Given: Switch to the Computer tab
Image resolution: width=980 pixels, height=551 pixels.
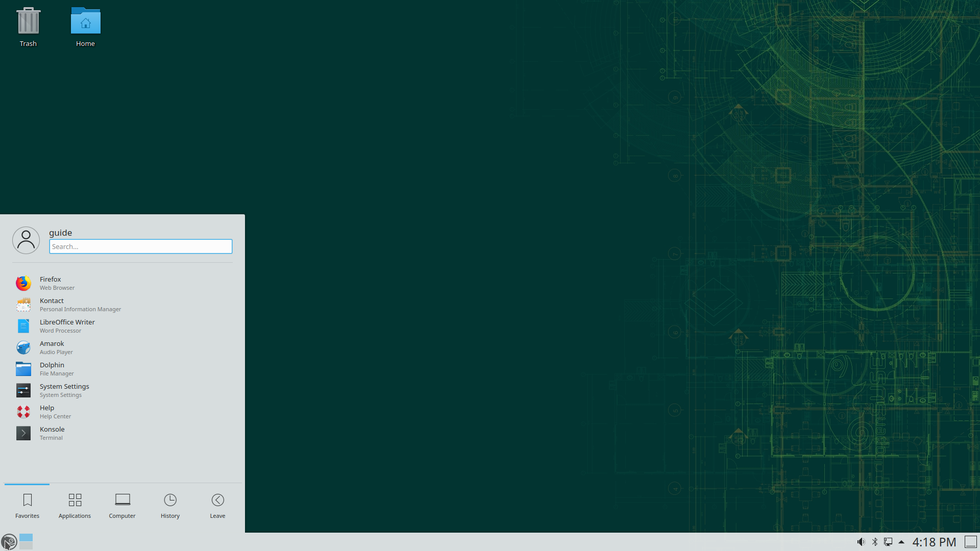Looking at the screenshot, I should pos(122,505).
